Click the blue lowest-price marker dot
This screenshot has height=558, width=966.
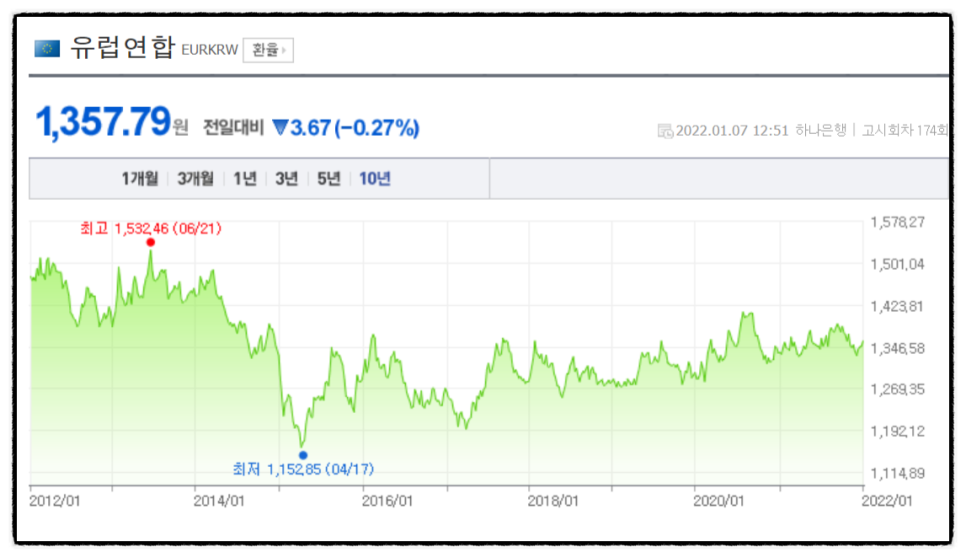[302, 455]
